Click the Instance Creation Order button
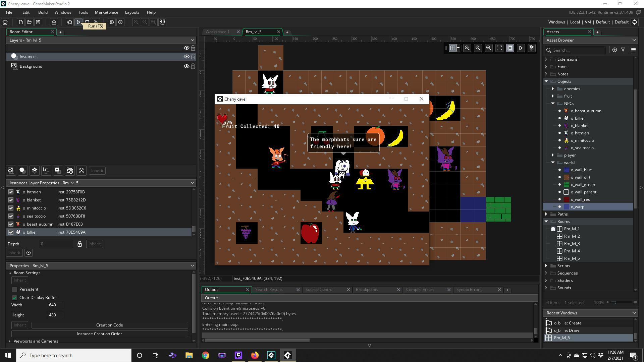The height and width of the screenshot is (362, 644). pos(99,334)
